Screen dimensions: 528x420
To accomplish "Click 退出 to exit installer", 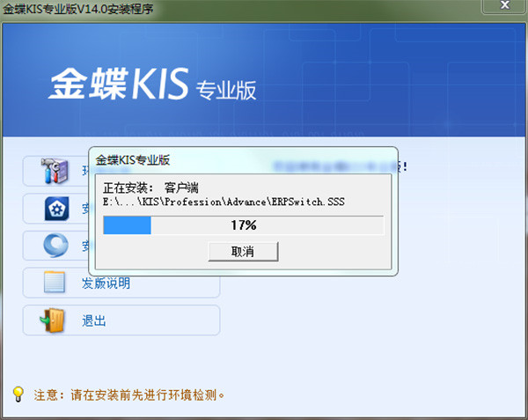I will coord(121,321).
